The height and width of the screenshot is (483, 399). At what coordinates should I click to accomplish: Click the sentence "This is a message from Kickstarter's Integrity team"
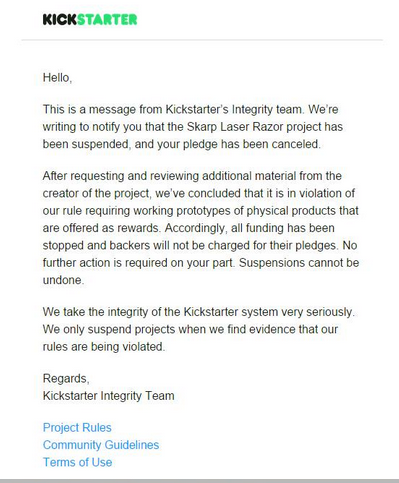click(x=173, y=109)
